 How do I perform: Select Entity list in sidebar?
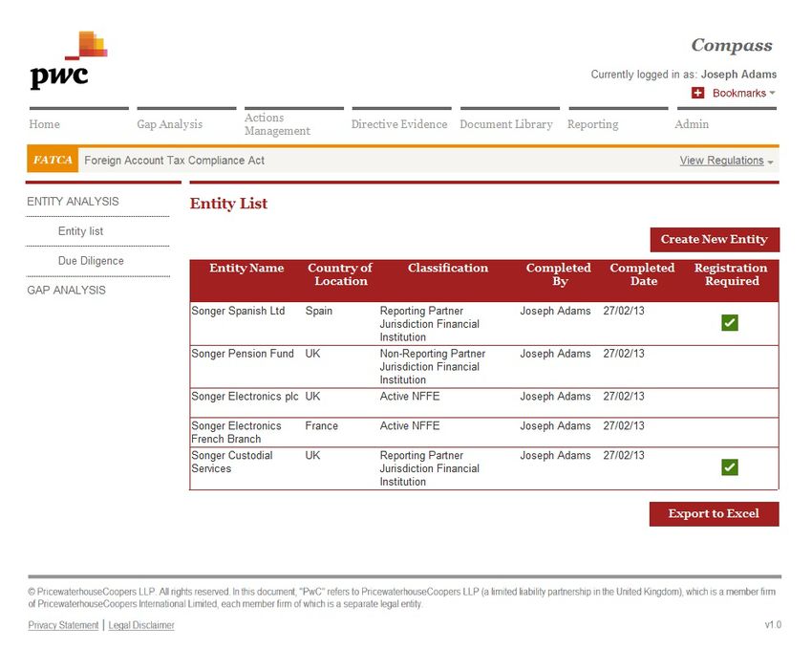pos(81,231)
